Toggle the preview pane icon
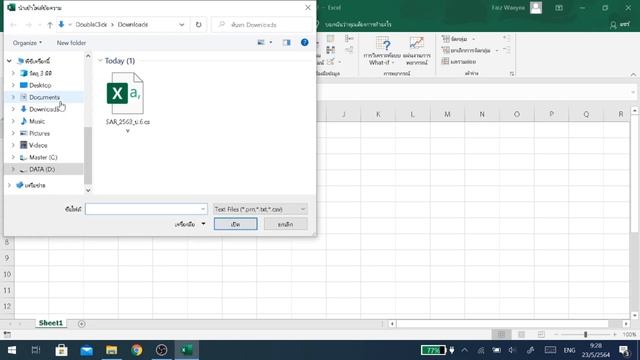Screen dimensions: 640x360 [287, 42]
